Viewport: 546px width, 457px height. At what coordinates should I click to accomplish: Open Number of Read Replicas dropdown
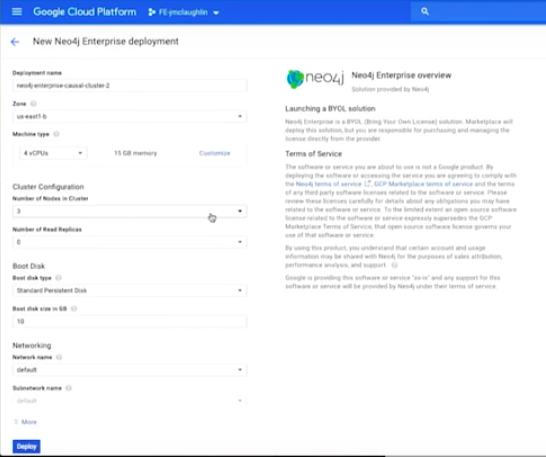coord(130,242)
